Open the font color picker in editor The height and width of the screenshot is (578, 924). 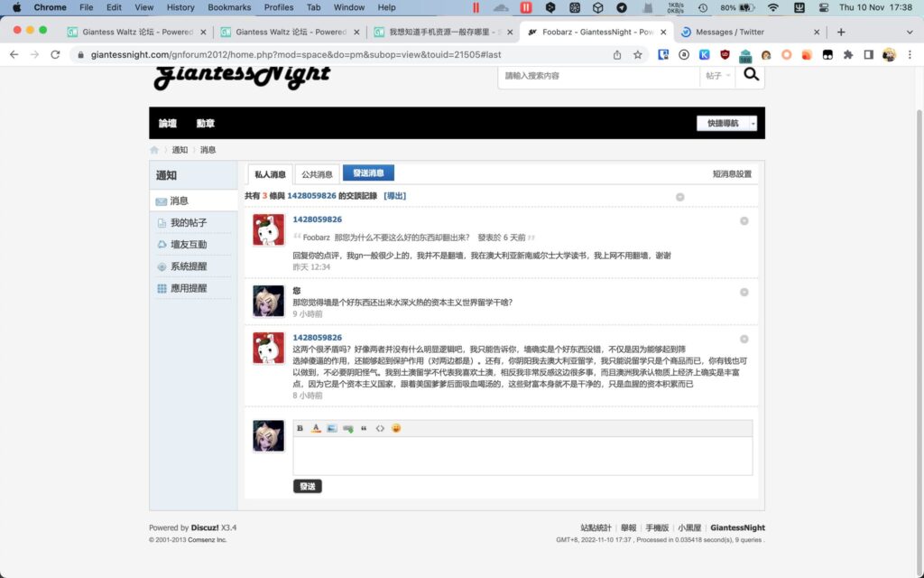click(316, 428)
